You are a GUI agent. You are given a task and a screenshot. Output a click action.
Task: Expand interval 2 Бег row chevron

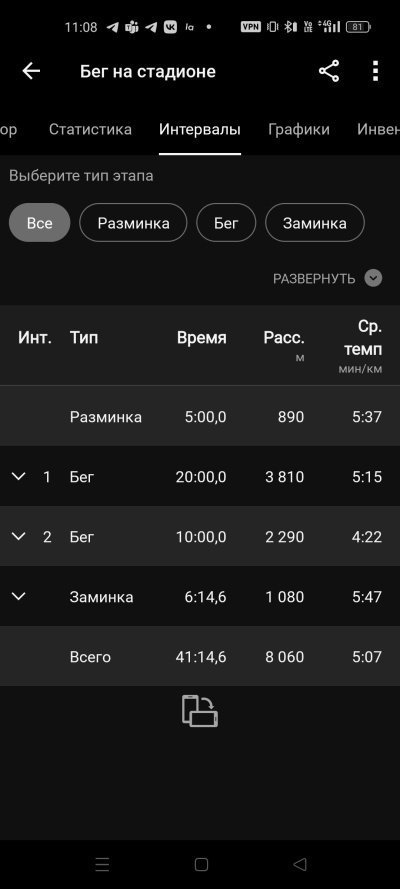[19, 536]
